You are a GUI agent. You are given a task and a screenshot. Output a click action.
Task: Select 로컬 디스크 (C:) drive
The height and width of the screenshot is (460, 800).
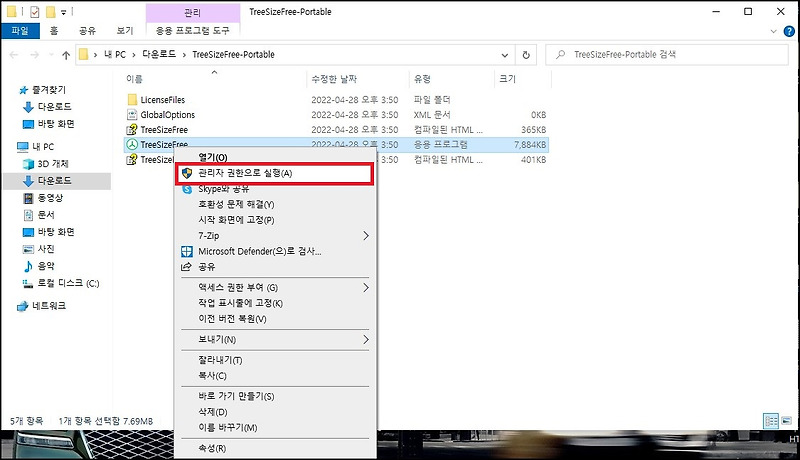click(x=61, y=283)
